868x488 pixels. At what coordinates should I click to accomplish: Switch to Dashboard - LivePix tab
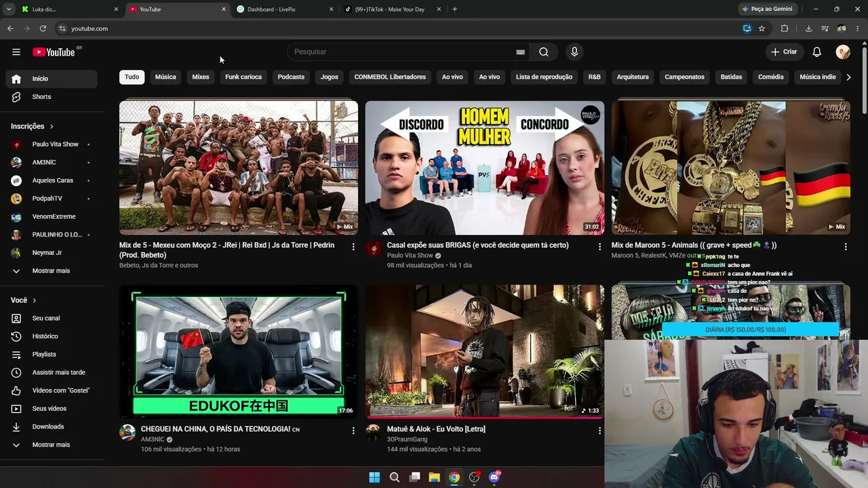point(285,9)
